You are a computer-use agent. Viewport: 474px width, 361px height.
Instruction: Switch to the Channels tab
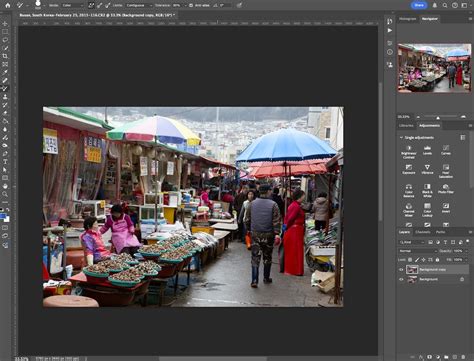[423, 232]
